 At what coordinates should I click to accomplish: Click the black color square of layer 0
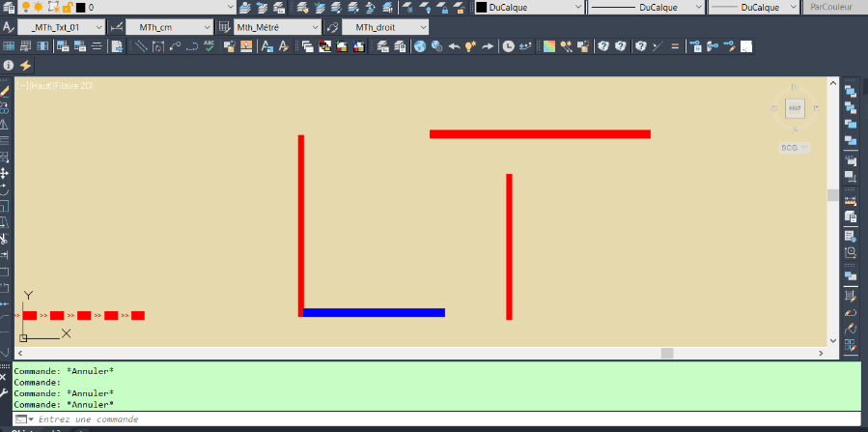(x=80, y=7)
